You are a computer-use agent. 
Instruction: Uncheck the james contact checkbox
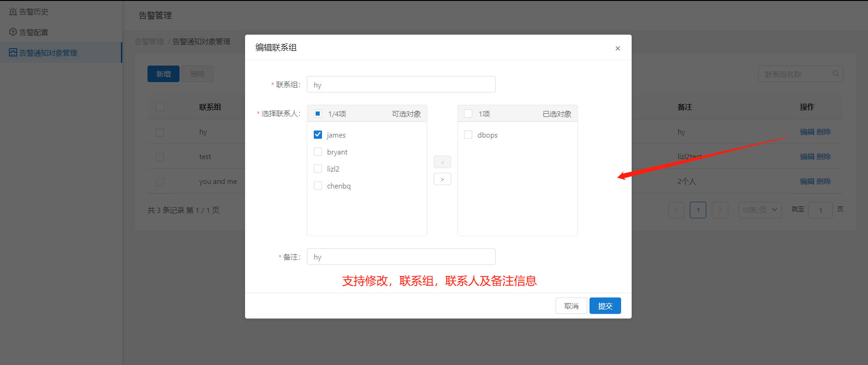point(318,135)
